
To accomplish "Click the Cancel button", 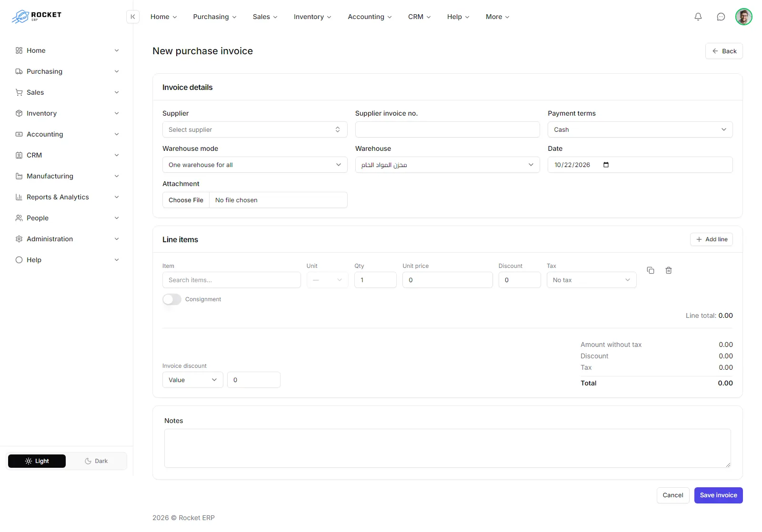I will [x=673, y=495].
